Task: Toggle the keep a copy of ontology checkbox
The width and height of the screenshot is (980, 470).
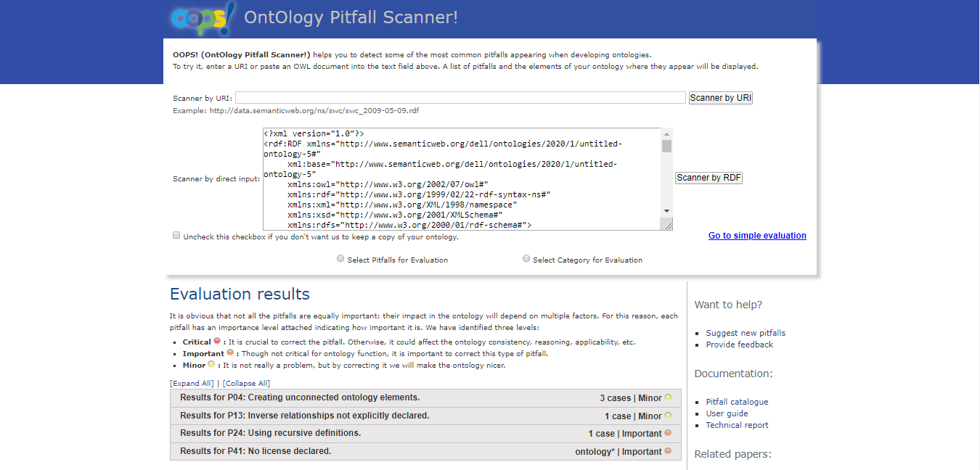Action: [176, 236]
